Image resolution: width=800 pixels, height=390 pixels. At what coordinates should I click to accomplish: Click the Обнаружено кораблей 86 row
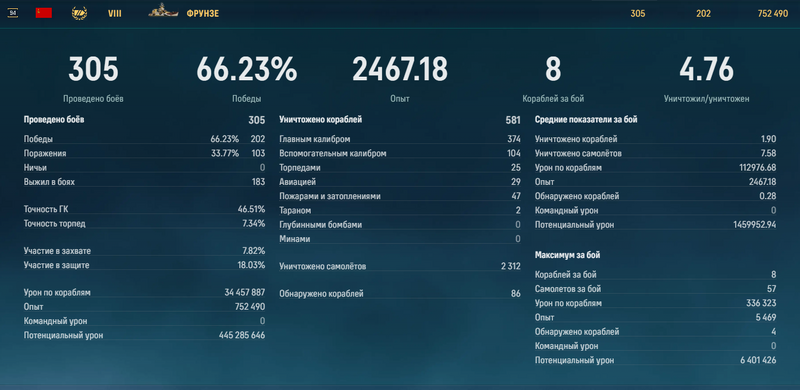(400, 294)
